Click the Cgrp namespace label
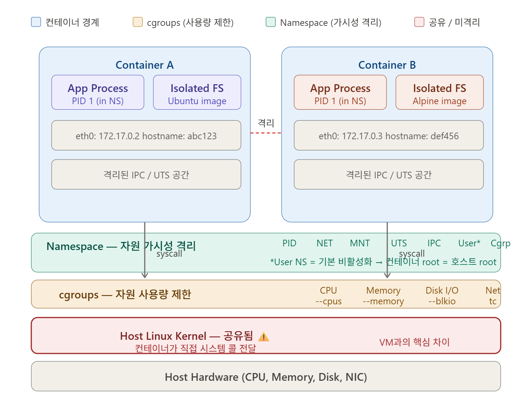This screenshot has width=532, height=407. 501,244
